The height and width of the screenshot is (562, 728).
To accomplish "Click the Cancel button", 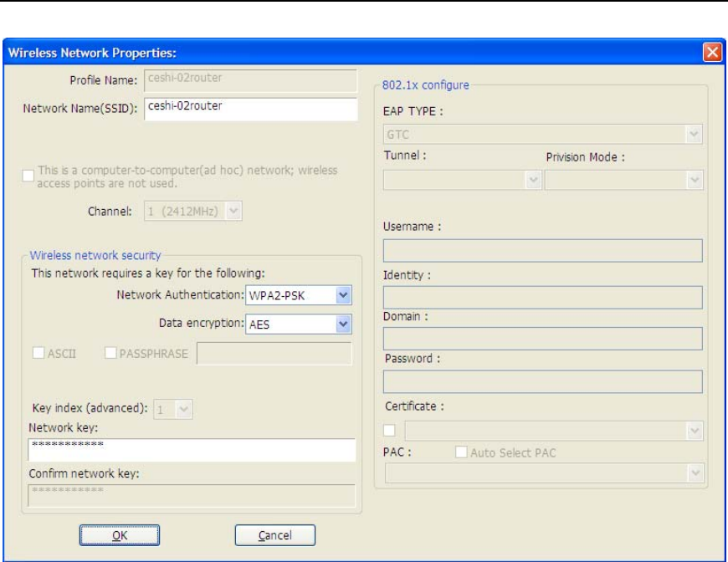I will click(274, 535).
